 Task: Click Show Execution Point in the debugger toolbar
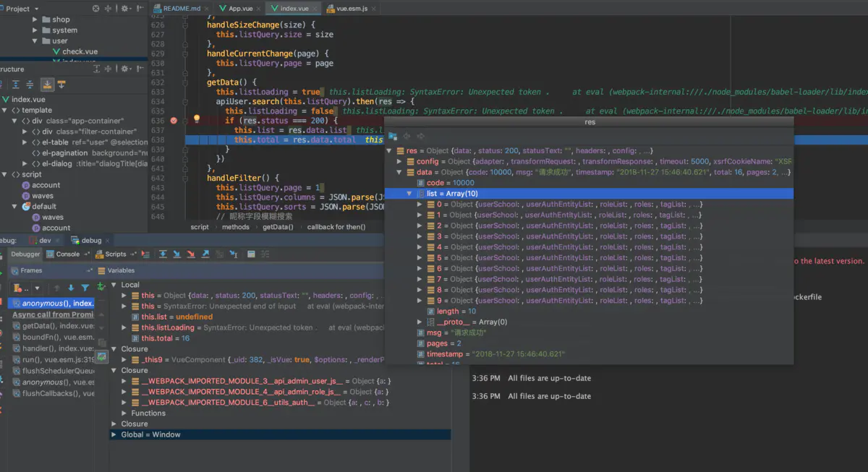(145, 254)
